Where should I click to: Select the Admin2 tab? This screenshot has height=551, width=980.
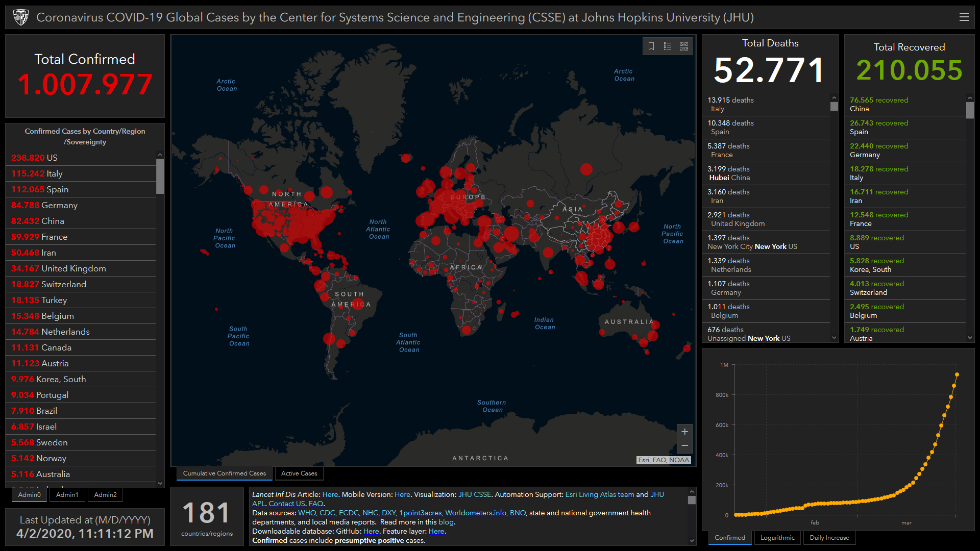pyautogui.click(x=105, y=495)
